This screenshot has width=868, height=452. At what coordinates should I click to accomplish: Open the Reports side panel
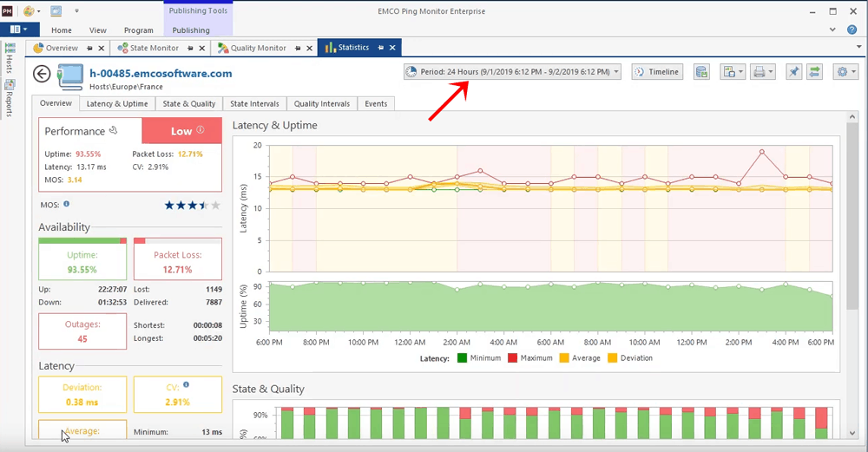click(10, 99)
